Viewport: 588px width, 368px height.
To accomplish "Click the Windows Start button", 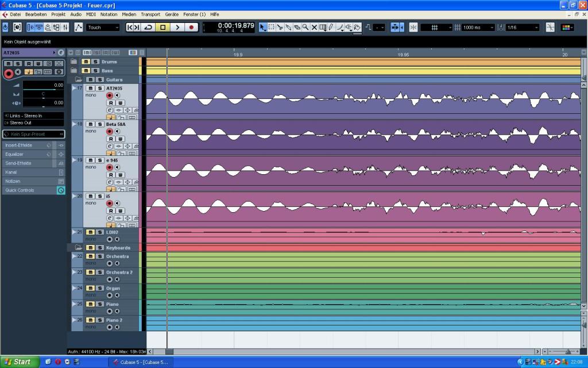I will [20, 362].
